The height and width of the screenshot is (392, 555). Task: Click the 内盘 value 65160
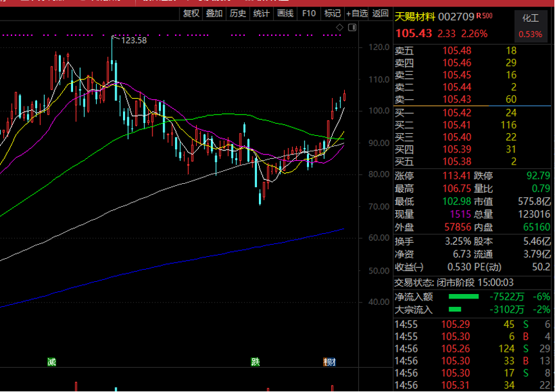(x=537, y=227)
